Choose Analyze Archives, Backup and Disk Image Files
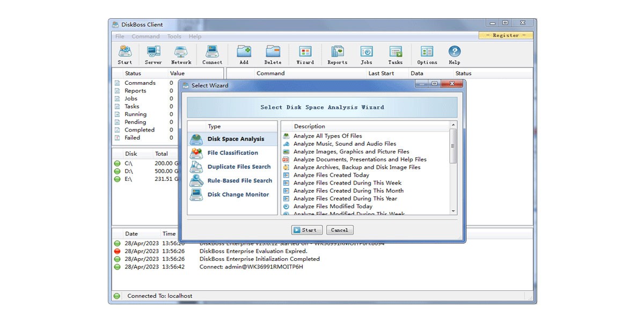 pos(357,167)
